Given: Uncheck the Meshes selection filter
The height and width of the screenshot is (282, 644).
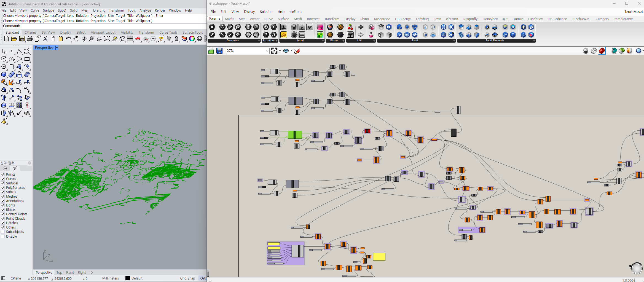Looking at the screenshot, I should click(3, 196).
